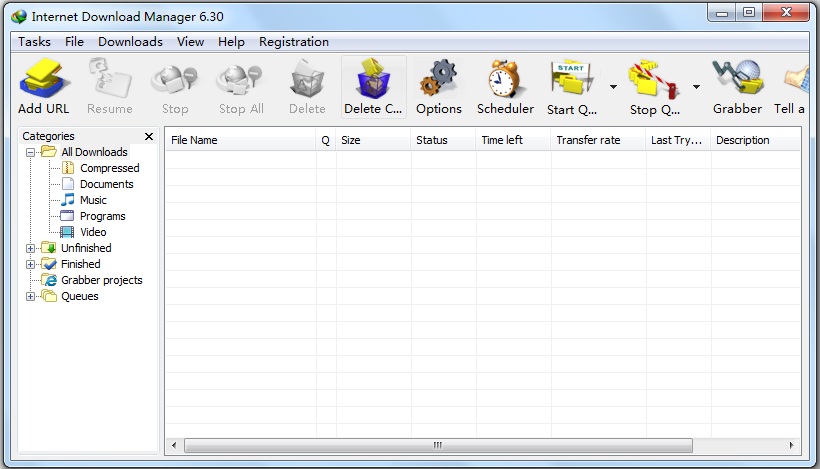Expand the Unfinished tree node
This screenshot has width=820, height=469.
tap(30, 248)
